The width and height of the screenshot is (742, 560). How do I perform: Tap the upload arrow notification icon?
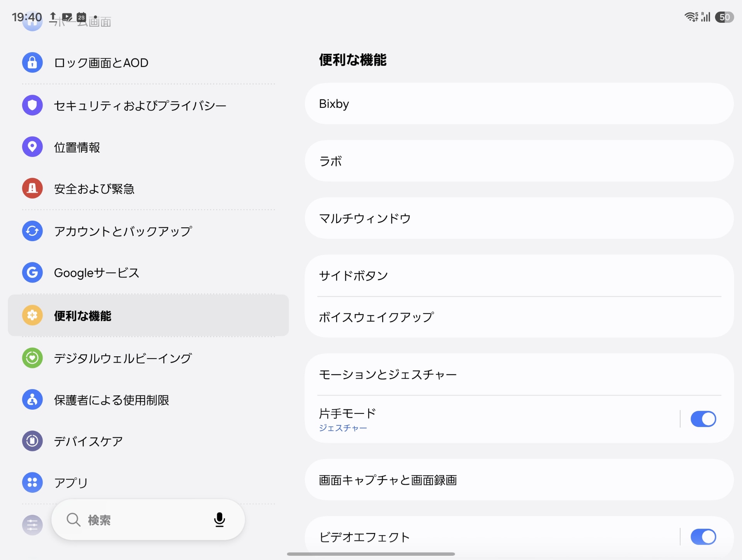pyautogui.click(x=53, y=17)
